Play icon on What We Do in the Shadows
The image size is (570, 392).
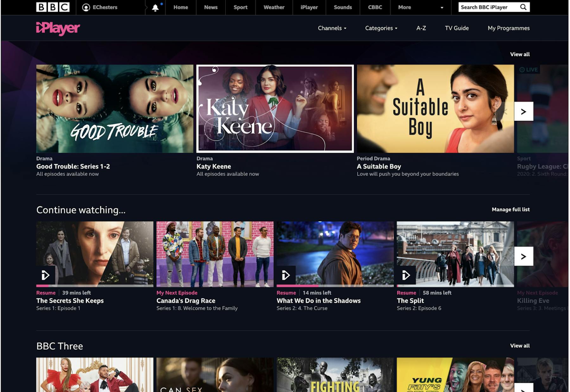[x=286, y=275]
